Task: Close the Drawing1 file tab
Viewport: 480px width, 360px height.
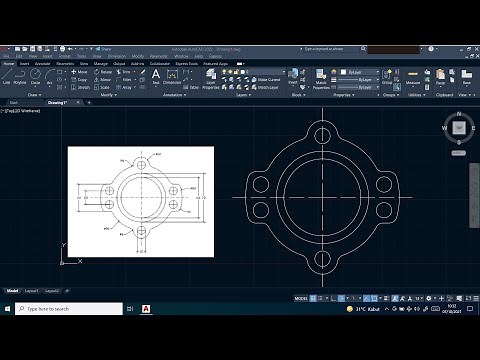Action: (x=78, y=103)
